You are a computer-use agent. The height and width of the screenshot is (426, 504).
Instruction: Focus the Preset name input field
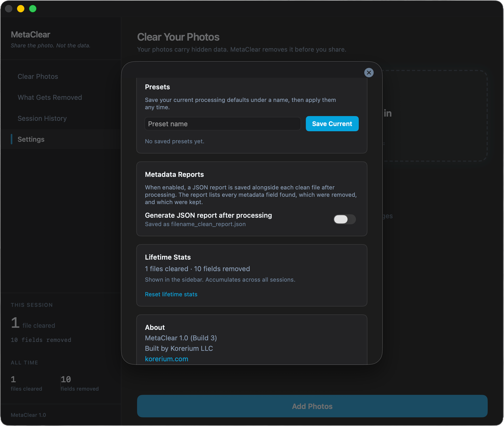point(223,124)
